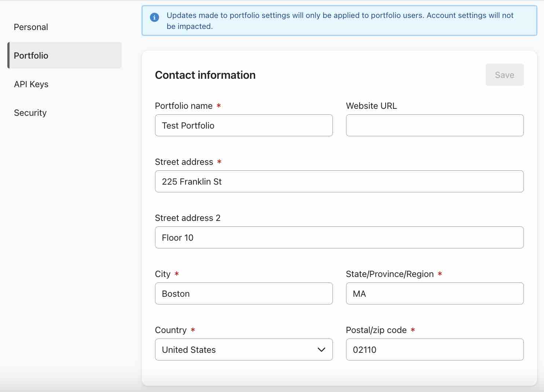Click the Postal/zip code field
The image size is (544, 392).
coord(434,350)
